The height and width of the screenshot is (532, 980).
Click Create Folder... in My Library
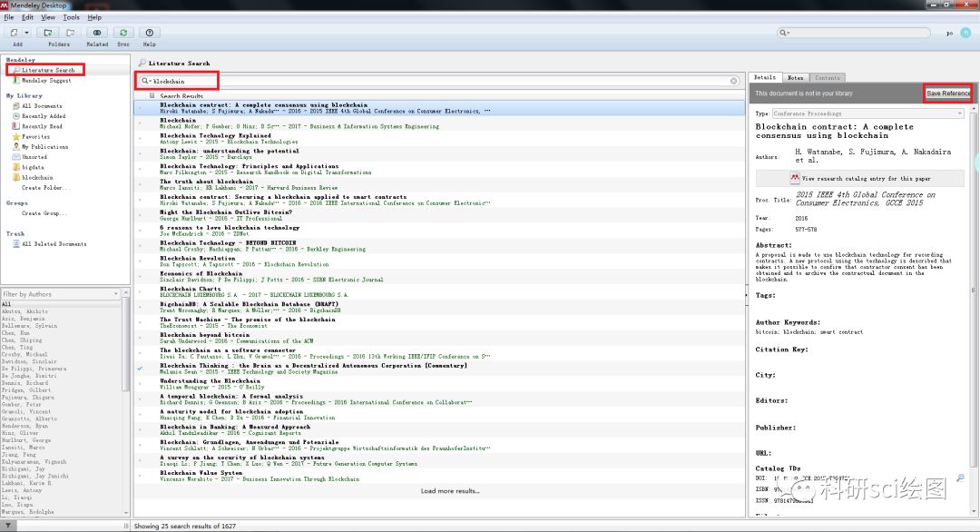tap(45, 188)
